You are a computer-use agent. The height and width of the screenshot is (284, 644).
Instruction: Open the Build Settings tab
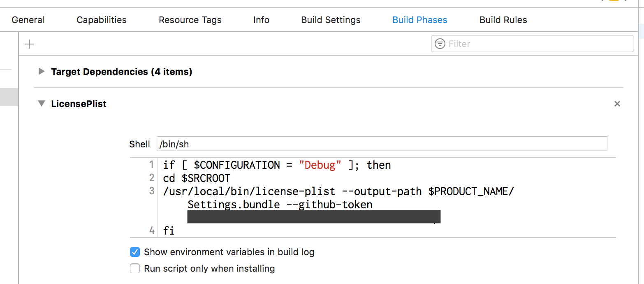(331, 20)
